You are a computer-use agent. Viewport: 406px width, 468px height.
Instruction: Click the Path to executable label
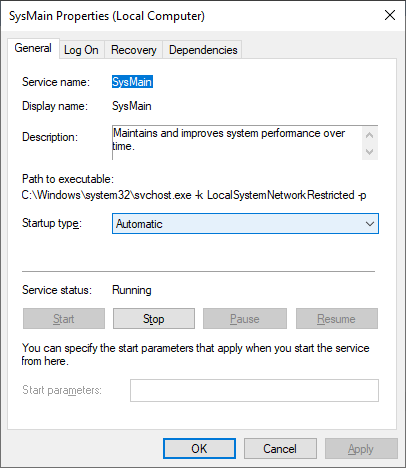pos(68,179)
